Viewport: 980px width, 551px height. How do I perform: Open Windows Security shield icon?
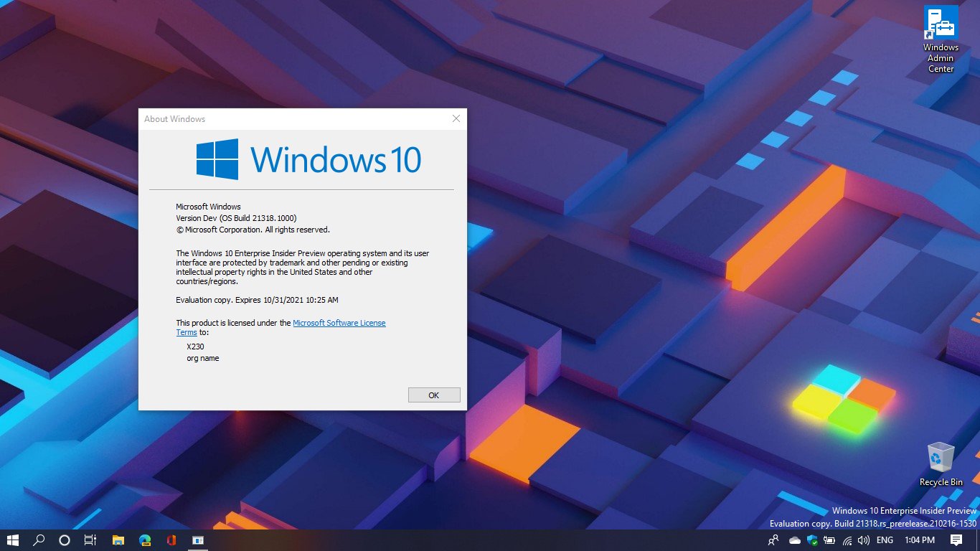(813, 540)
